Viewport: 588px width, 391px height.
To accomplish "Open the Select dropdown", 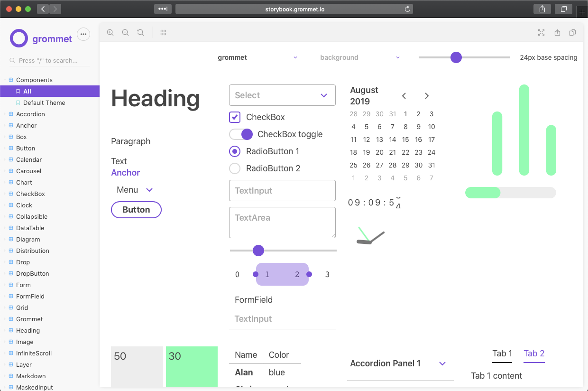I will [282, 95].
